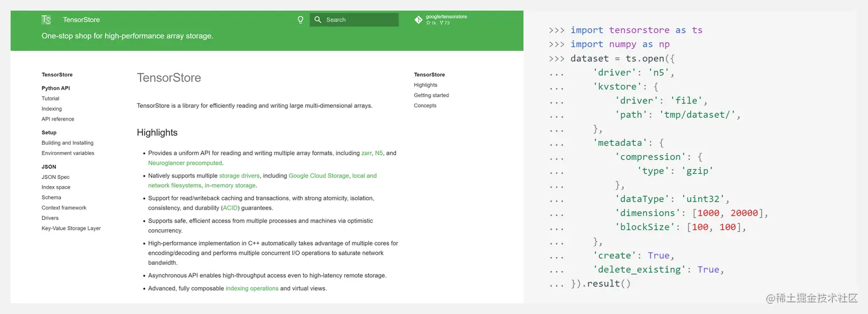Image resolution: width=868 pixels, height=314 pixels.
Task: Click the Highlights section heading
Action: [x=157, y=133]
